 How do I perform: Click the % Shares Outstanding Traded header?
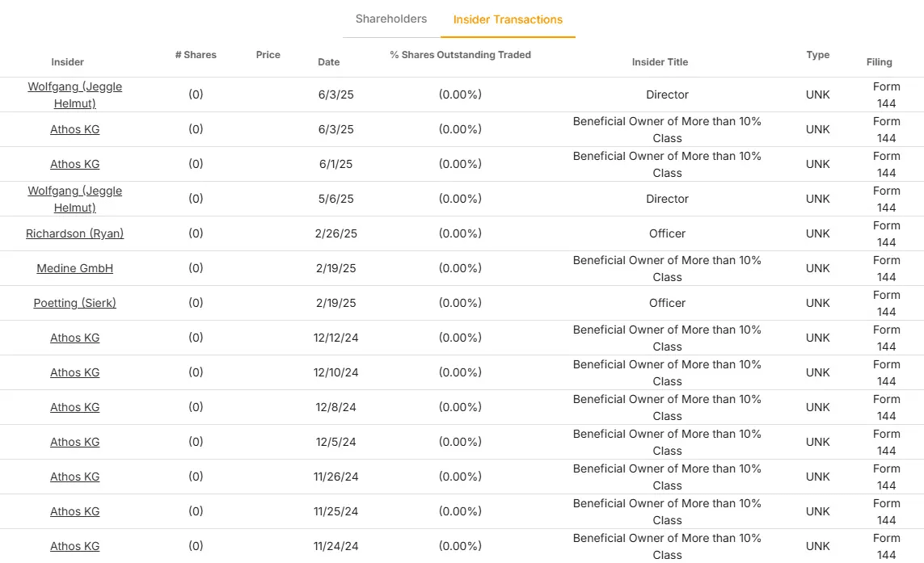pyautogui.click(x=460, y=55)
